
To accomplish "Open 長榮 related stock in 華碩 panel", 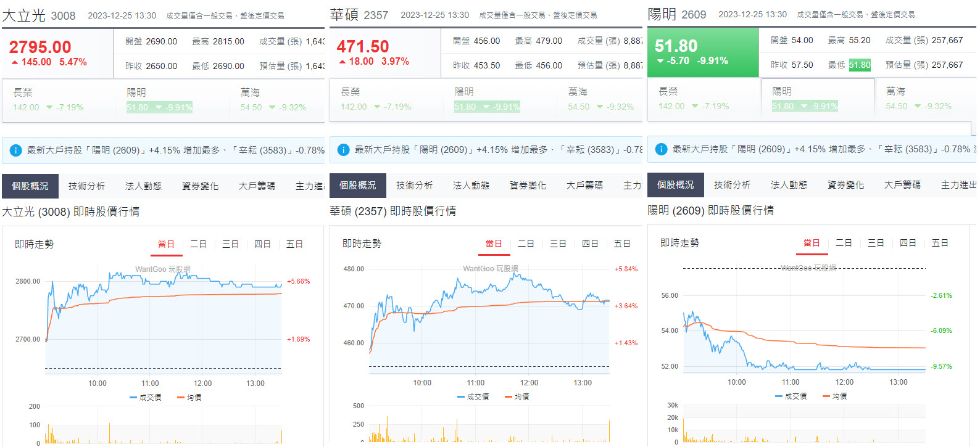I will (x=386, y=99).
